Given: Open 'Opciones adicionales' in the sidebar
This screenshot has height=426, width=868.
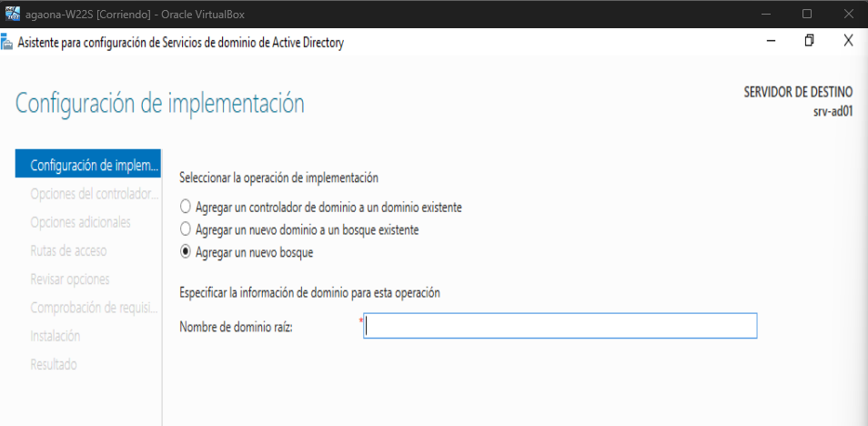Looking at the screenshot, I should point(81,222).
